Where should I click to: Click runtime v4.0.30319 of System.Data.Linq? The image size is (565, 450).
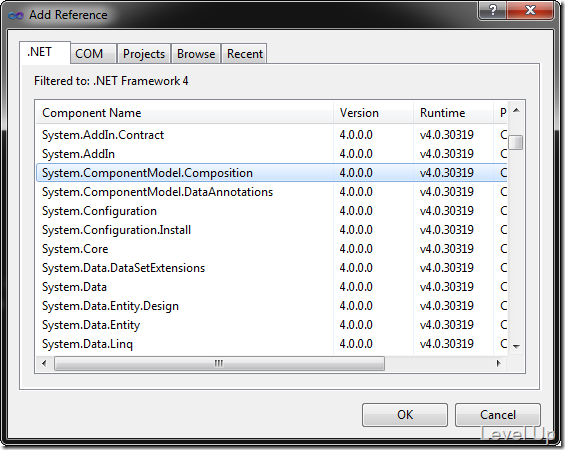point(446,344)
